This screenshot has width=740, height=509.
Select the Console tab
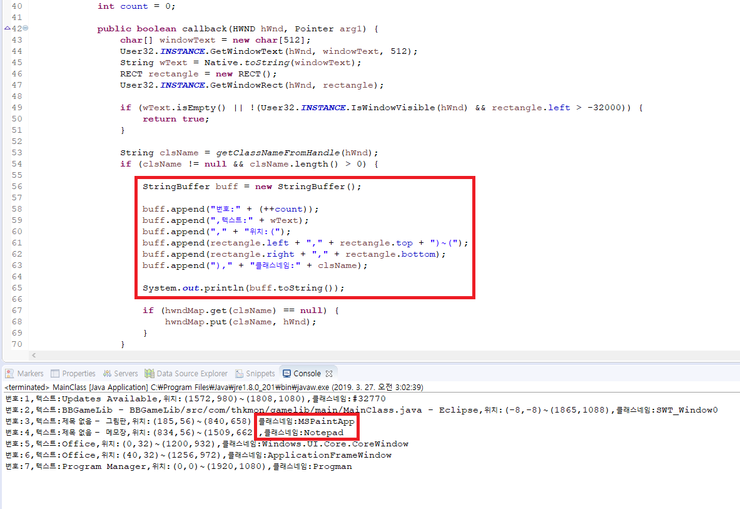point(300,373)
